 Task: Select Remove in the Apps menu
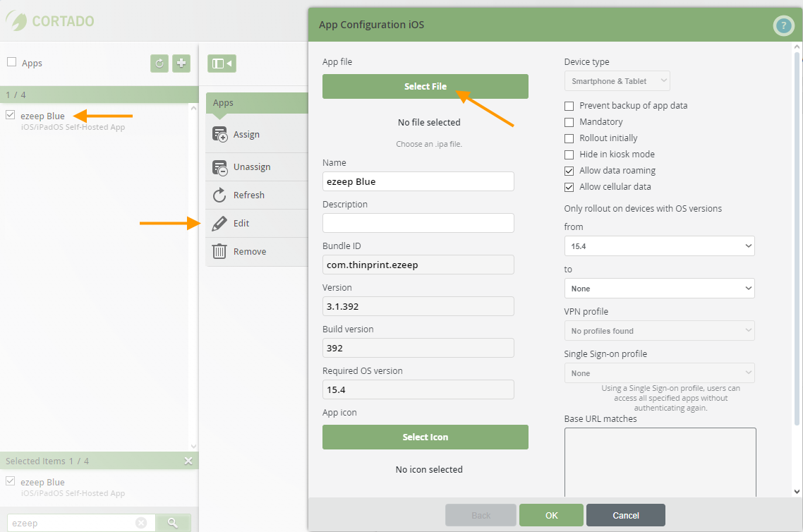pos(257,251)
